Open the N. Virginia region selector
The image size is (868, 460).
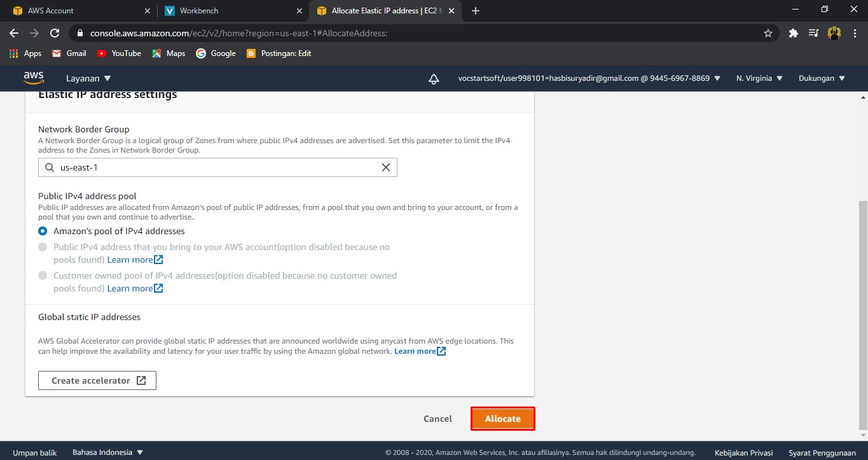click(759, 78)
